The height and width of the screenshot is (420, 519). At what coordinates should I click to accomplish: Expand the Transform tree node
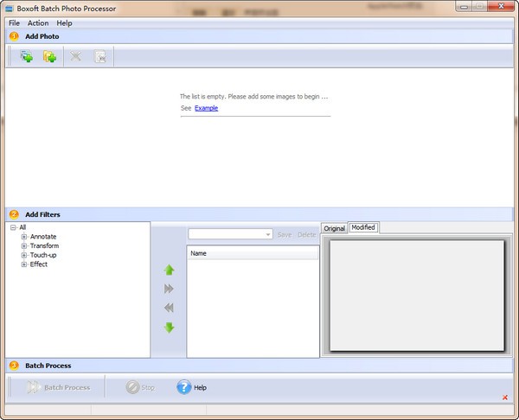[24, 246]
